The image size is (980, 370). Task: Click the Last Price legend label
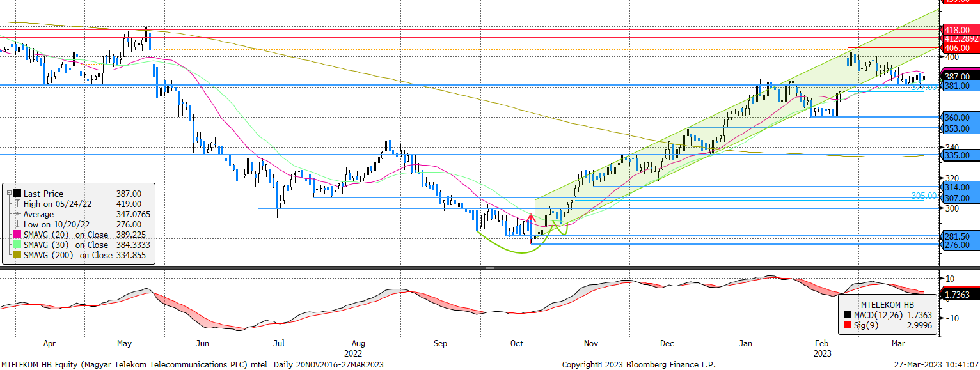(43, 193)
